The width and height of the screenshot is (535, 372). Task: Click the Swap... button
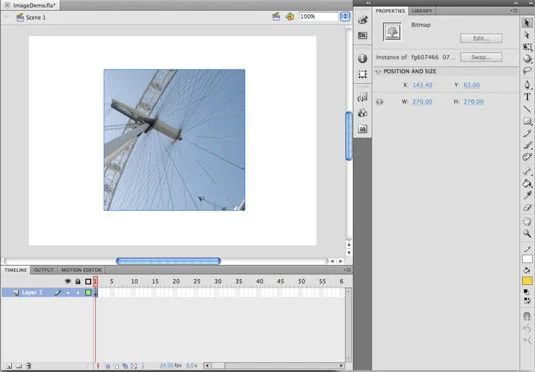coord(481,57)
